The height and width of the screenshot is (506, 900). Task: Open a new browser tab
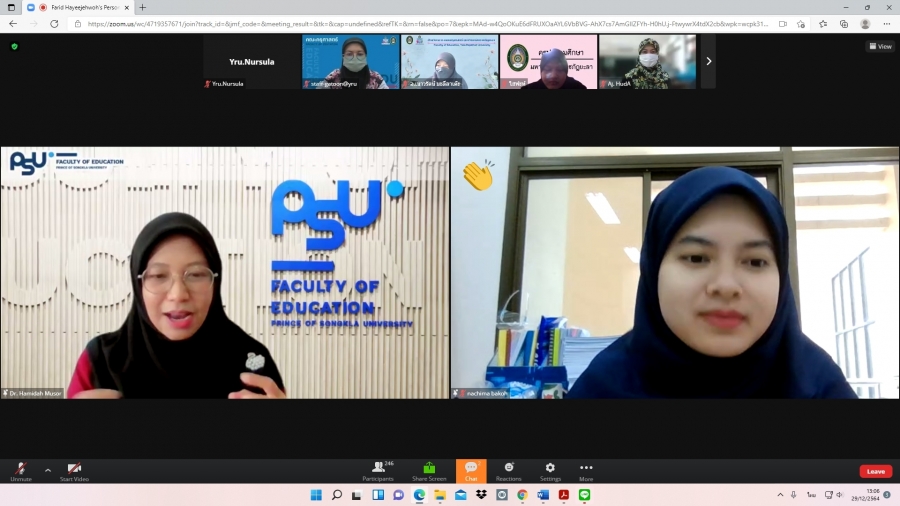[142, 7]
